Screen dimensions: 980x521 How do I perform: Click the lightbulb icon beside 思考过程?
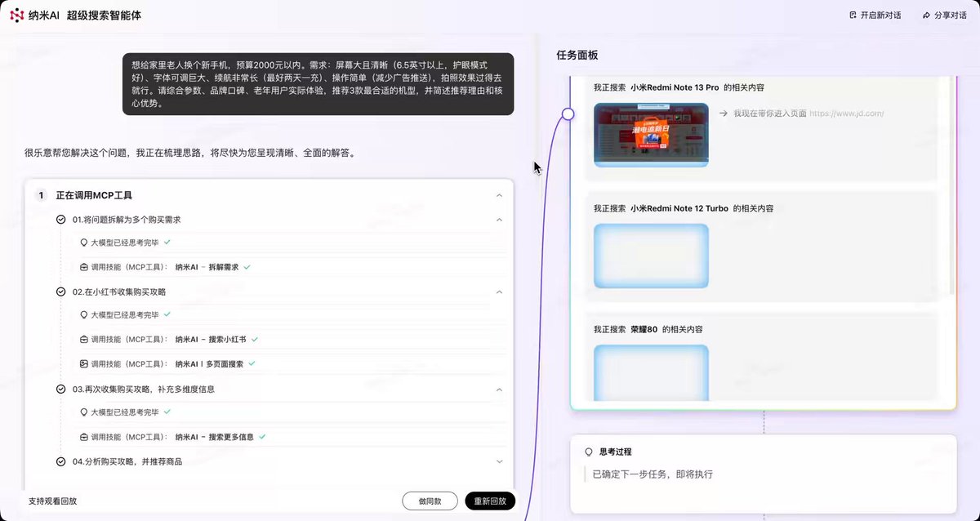588,452
